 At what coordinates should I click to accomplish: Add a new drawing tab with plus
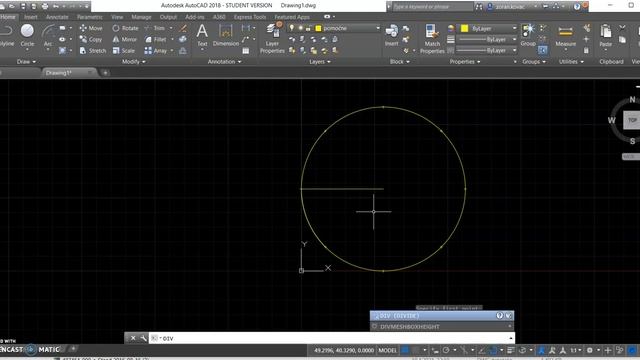(105, 73)
